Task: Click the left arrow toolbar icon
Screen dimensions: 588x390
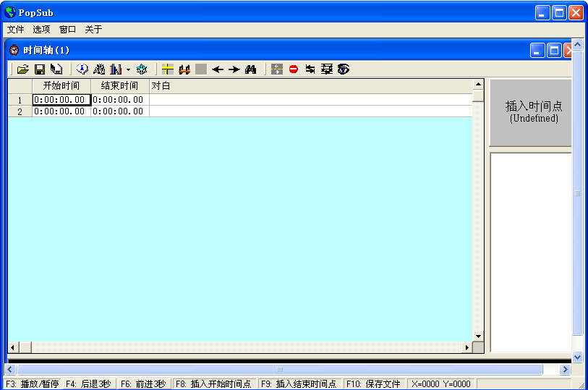Action: coord(218,69)
